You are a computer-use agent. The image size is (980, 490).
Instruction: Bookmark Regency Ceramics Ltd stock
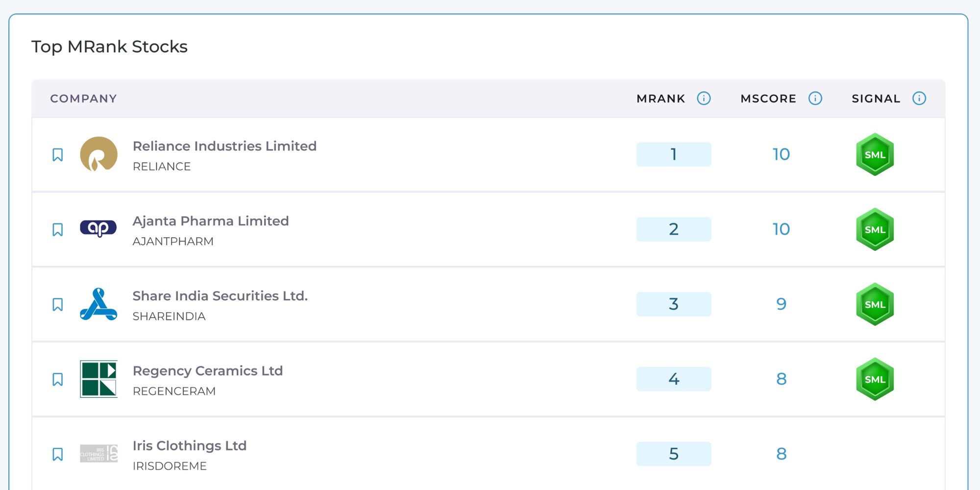pos(57,380)
